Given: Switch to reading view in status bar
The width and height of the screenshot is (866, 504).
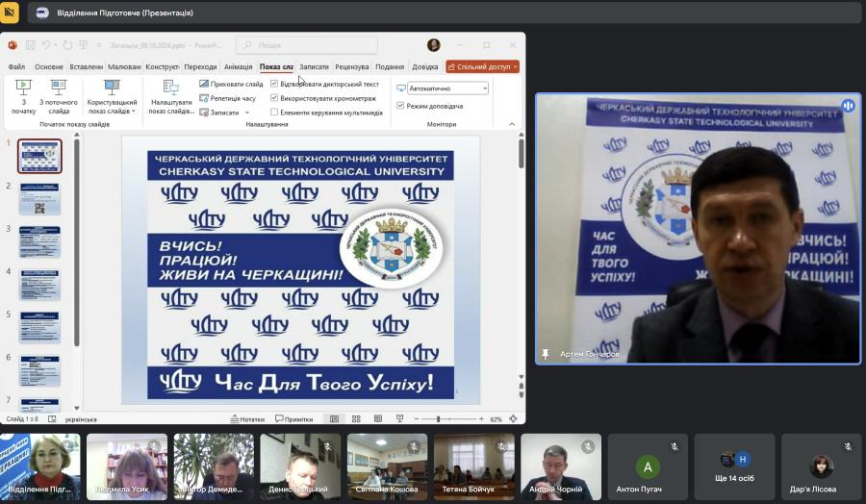Looking at the screenshot, I should pos(376,419).
